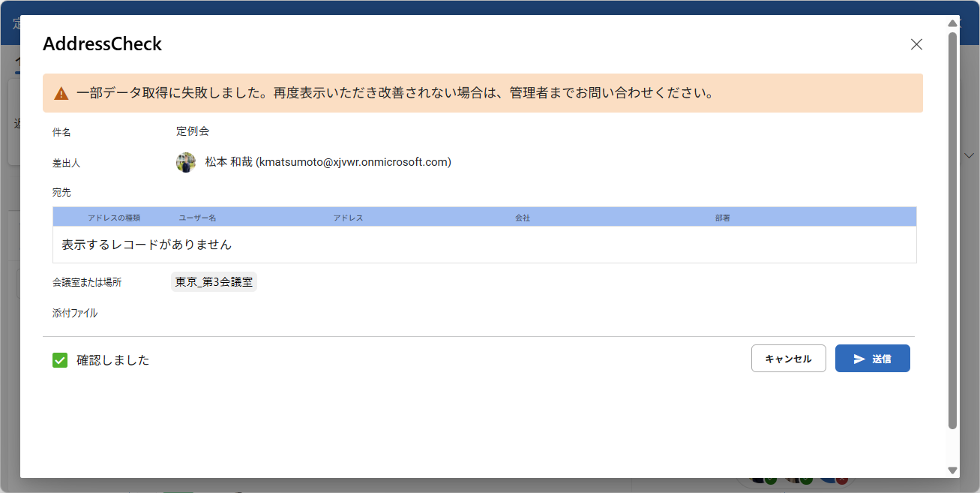Click the 表示するレコードがありません message

147,245
